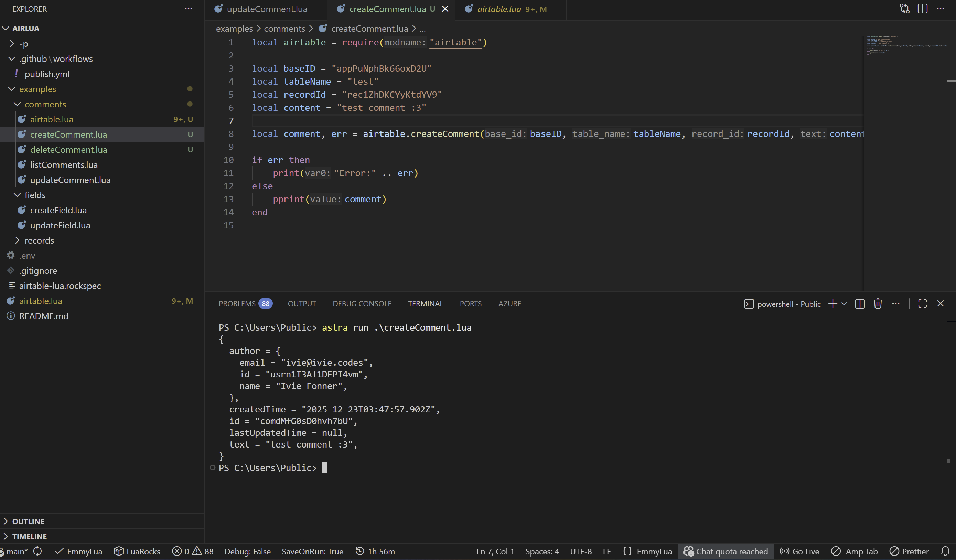Maximize the terminal panel size
Image resolution: width=956 pixels, height=560 pixels.
pos(922,303)
